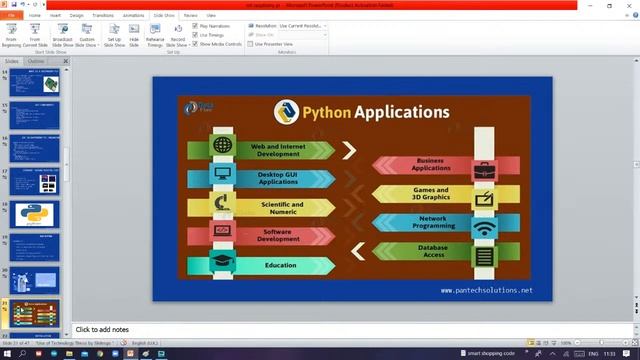Close the slide thumbnail pane
The height and width of the screenshot is (360, 640).
coord(66,61)
